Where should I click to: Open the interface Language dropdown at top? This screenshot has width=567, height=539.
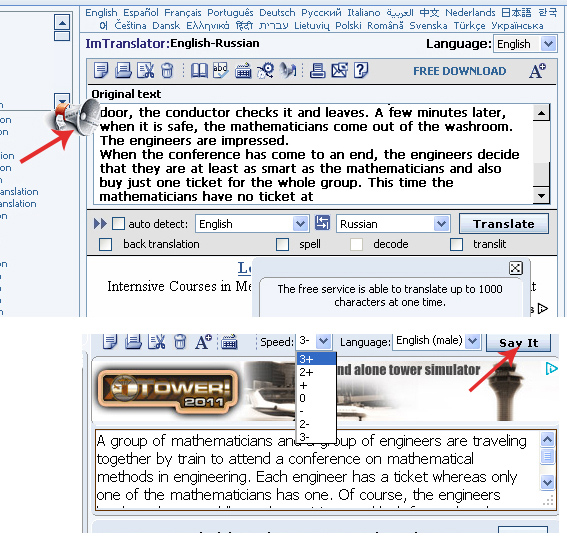525,44
